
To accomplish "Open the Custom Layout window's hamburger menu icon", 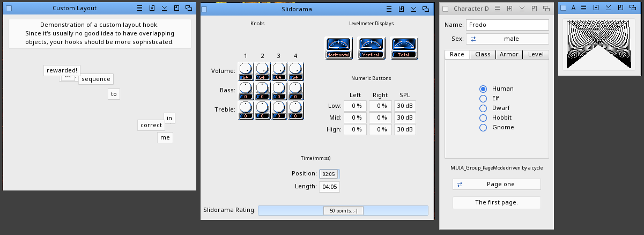I will (x=140, y=8).
